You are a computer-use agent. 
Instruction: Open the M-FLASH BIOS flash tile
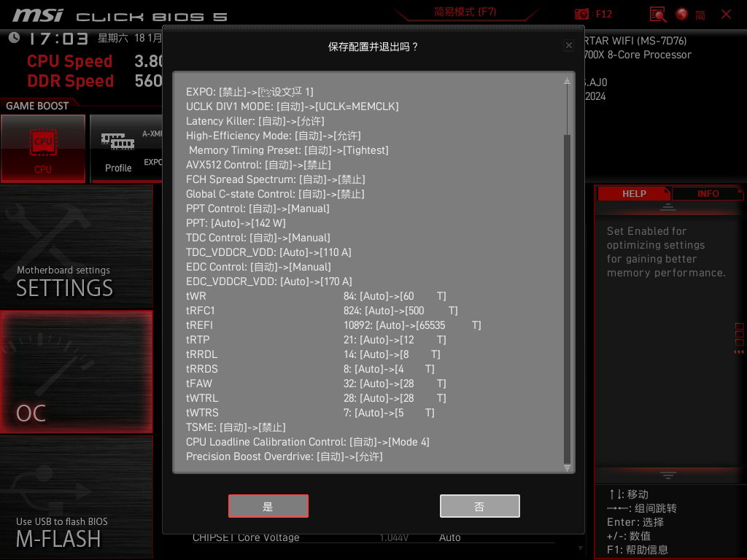76,497
